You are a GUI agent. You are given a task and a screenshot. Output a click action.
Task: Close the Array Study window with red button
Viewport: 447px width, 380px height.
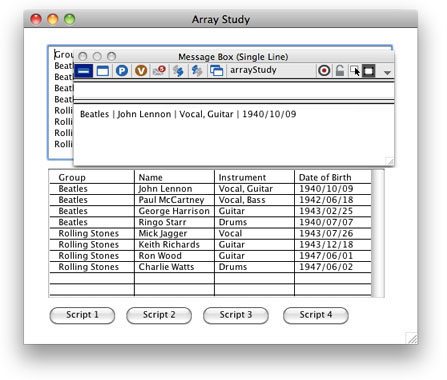[36, 19]
